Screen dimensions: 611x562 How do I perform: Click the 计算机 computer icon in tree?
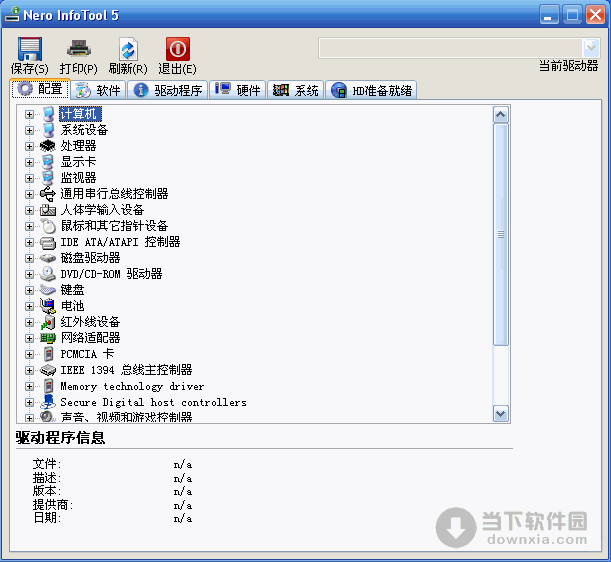point(48,114)
